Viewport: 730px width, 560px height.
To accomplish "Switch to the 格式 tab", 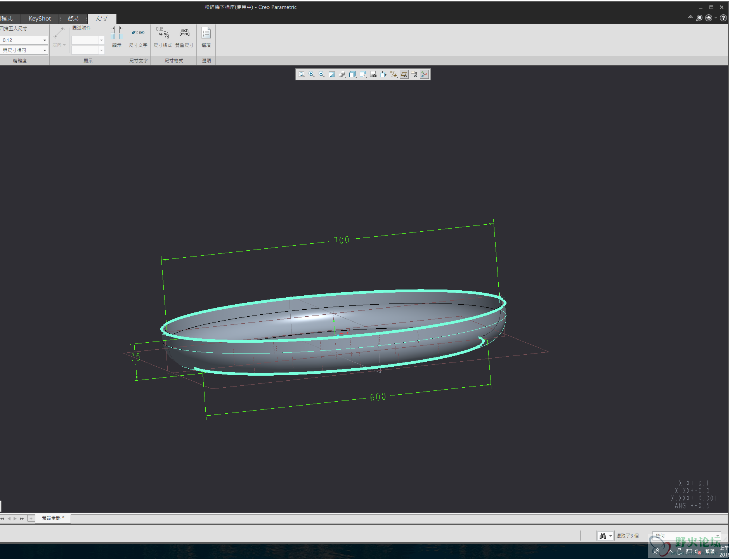I will pos(73,19).
